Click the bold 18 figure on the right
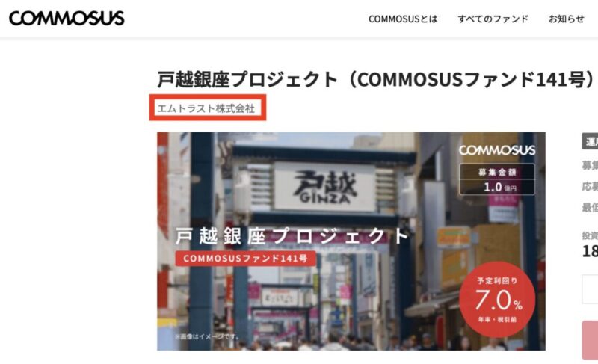Screen dimensions: 598x364 590,251
